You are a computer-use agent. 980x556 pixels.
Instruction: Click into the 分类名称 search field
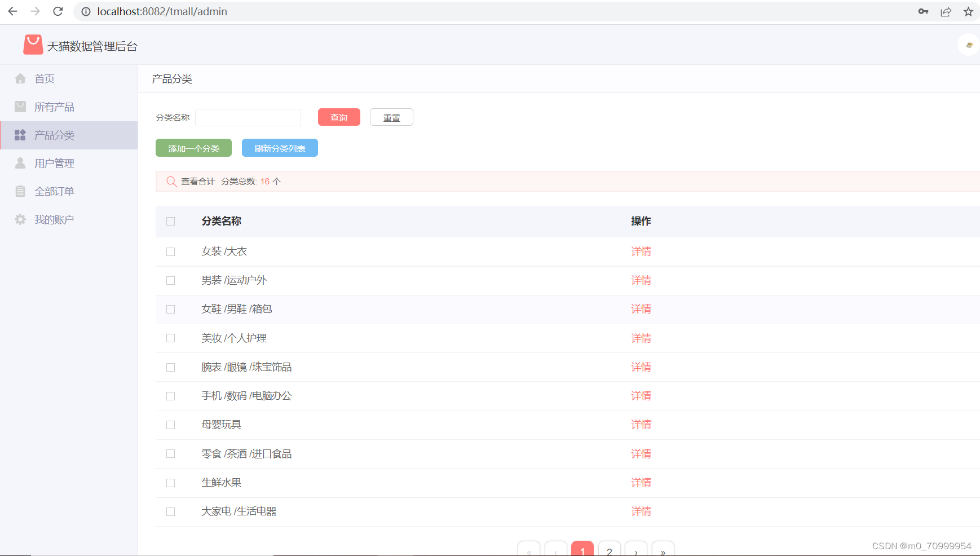248,117
